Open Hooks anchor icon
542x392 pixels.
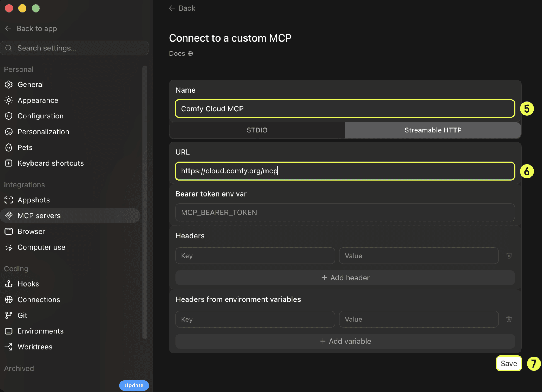[9, 284]
